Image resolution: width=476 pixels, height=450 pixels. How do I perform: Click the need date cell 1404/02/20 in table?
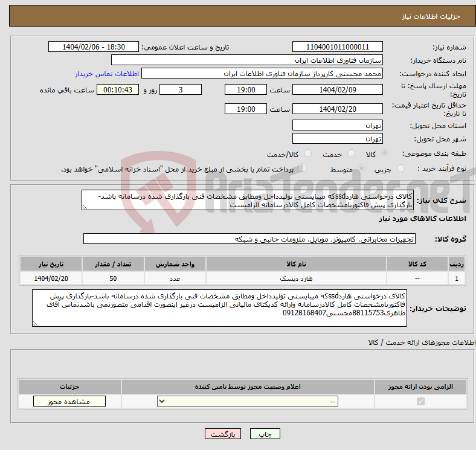51,278
